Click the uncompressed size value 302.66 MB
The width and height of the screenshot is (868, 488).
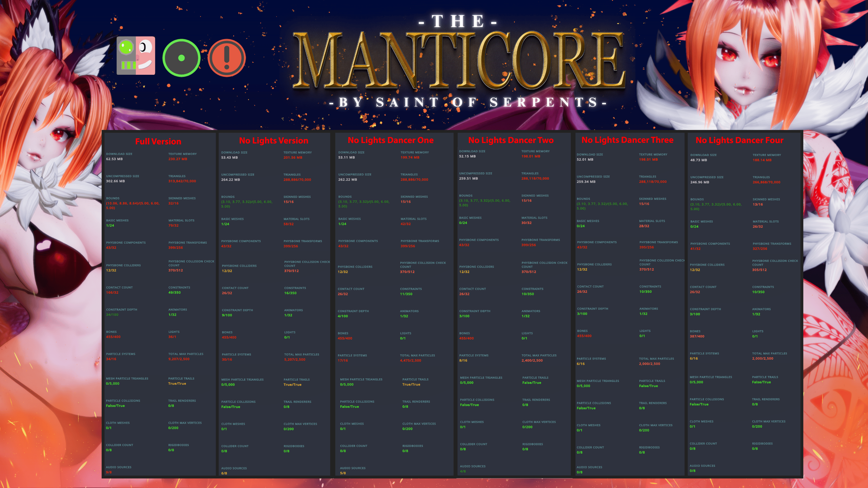click(x=115, y=181)
